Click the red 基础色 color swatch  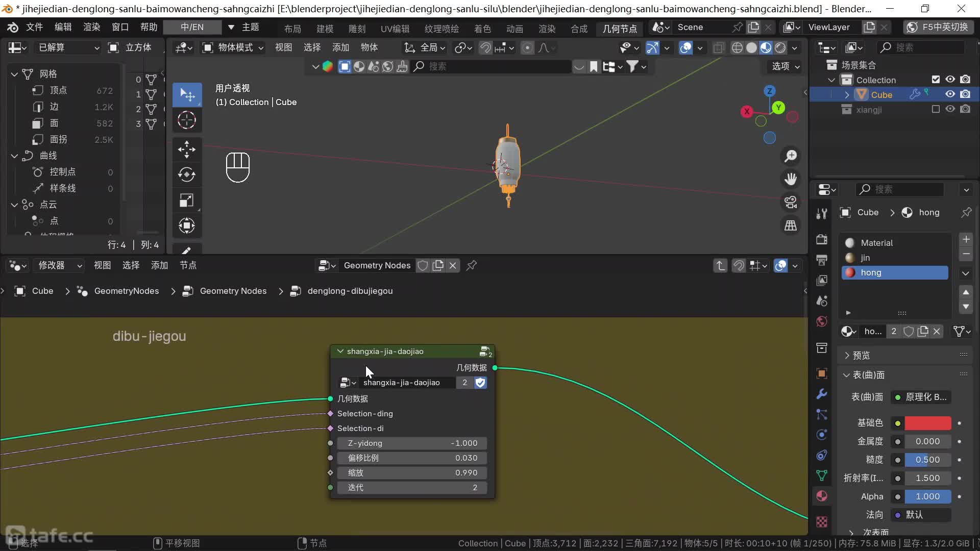click(x=927, y=423)
